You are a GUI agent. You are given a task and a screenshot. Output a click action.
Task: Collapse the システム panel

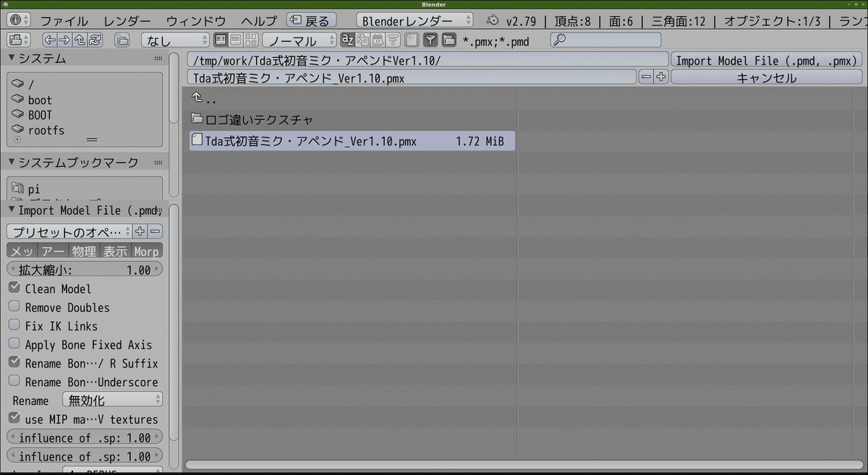point(12,59)
